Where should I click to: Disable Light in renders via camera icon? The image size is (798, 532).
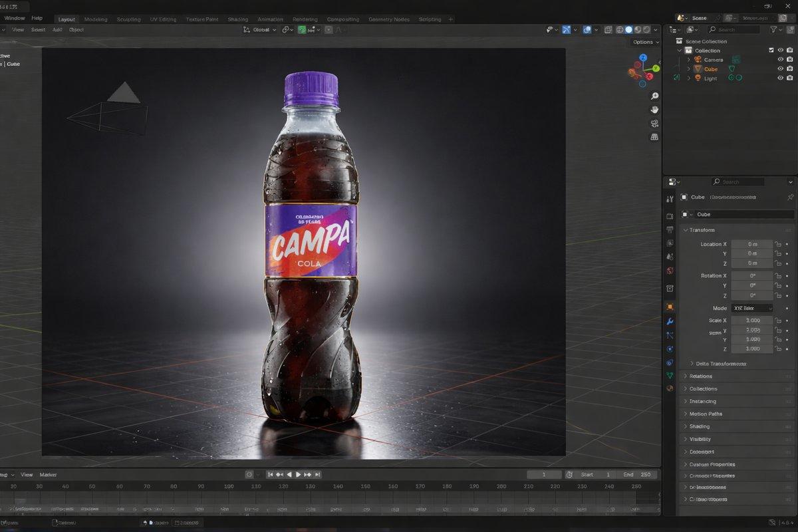pyautogui.click(x=790, y=78)
